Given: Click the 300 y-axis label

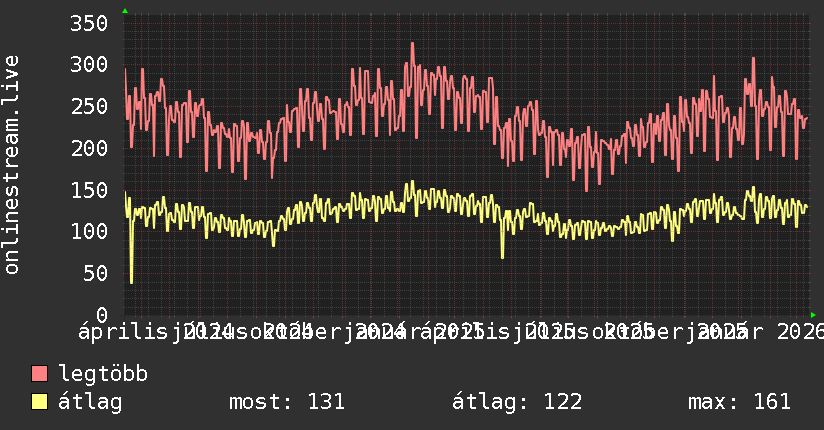Looking at the screenshot, I should [89, 65].
